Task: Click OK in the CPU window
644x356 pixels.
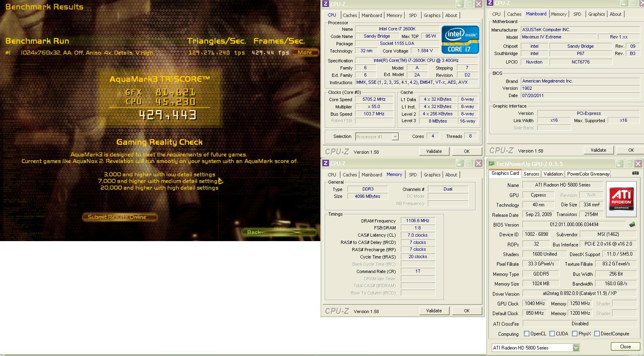Action: (467, 151)
